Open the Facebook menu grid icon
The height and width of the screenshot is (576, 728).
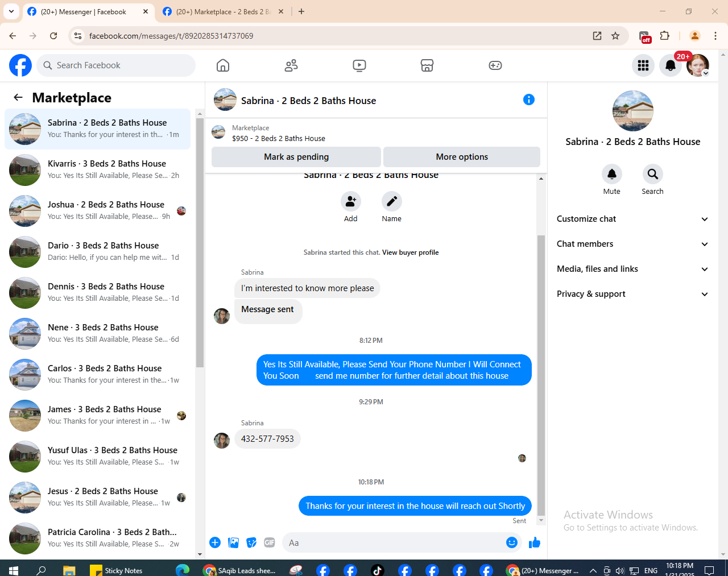(x=643, y=65)
